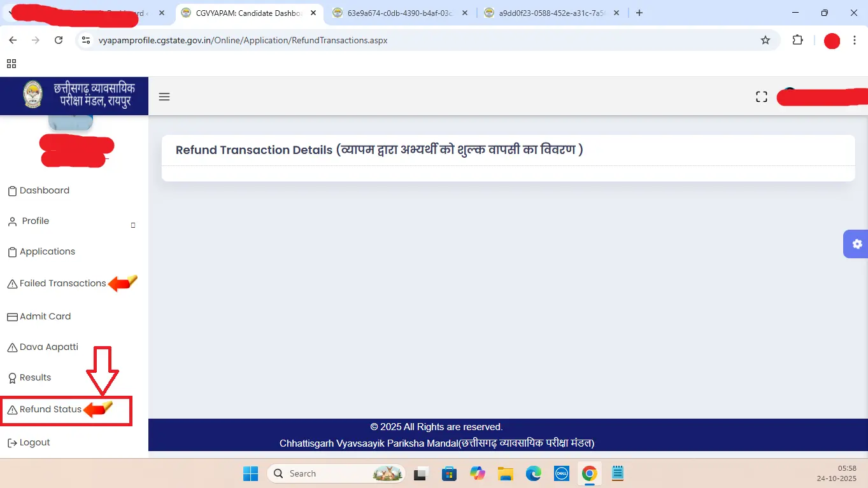Toggle the hamburger sidebar menu

(164, 97)
